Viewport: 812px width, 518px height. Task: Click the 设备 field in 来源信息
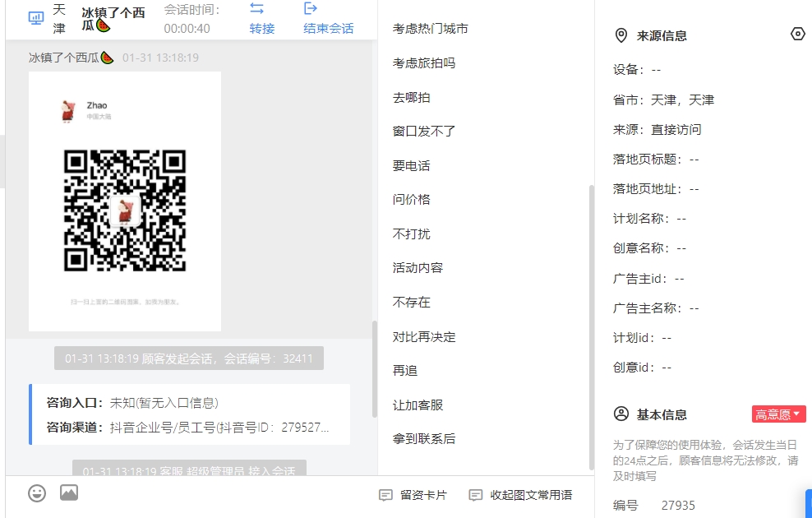click(637, 70)
